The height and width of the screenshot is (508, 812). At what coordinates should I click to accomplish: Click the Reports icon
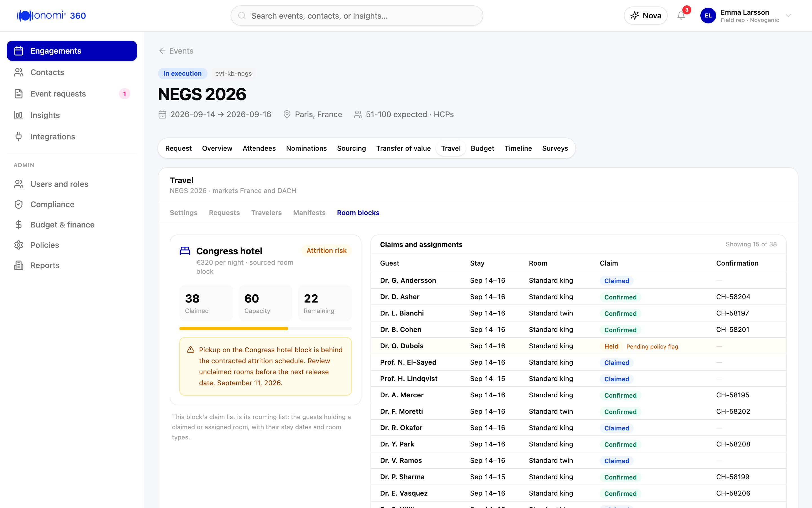click(x=19, y=265)
